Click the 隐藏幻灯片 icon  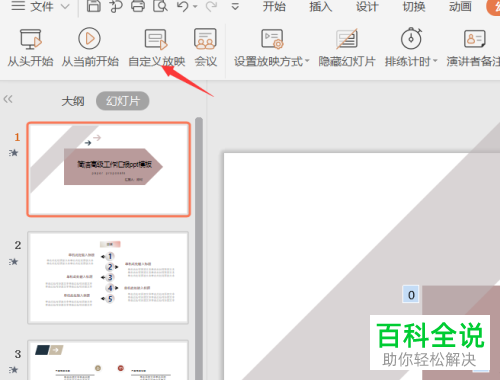(x=347, y=39)
